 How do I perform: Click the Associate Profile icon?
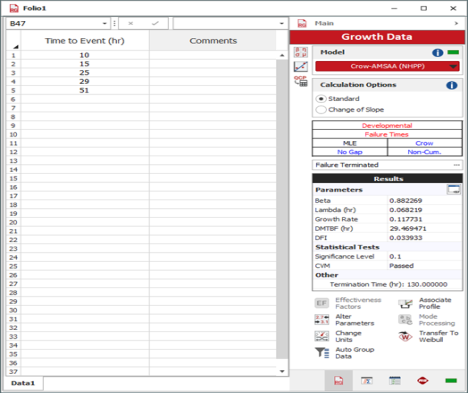405,303
